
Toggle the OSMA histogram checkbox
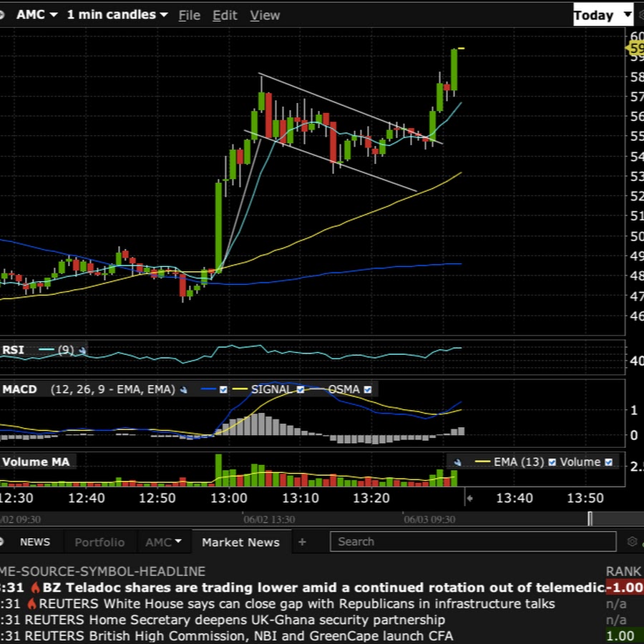tap(368, 390)
